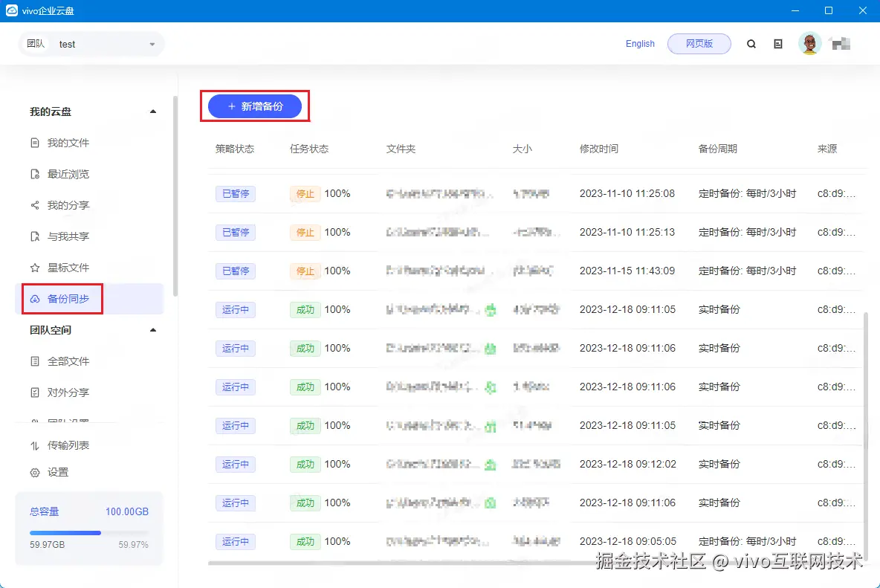880x588 pixels.
Task: Open 与我共享 in the sidebar
Action: pos(68,236)
